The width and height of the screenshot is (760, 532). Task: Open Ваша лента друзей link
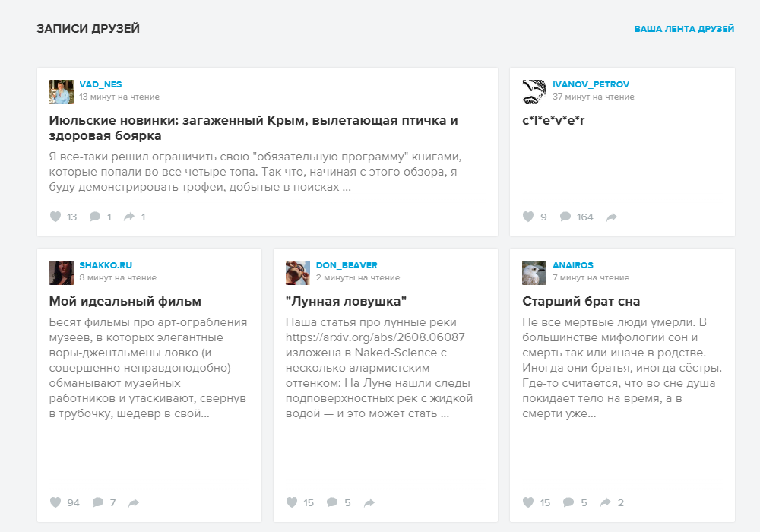point(684,29)
